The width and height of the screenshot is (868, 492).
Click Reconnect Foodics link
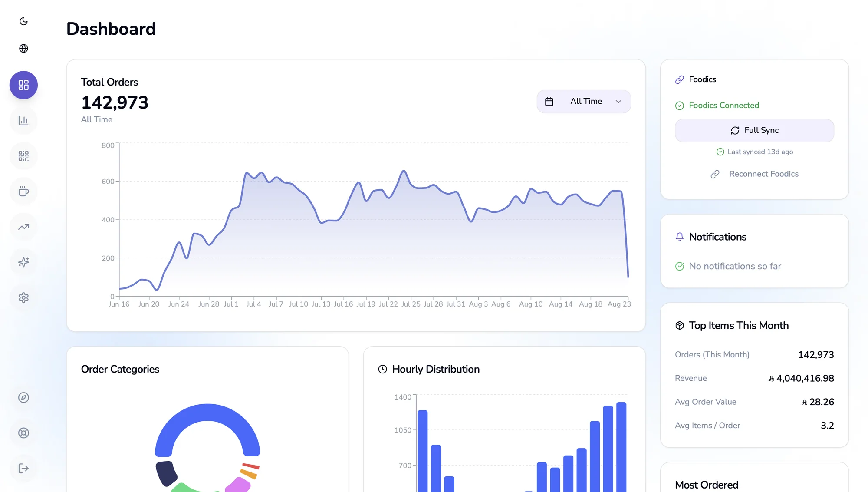click(754, 174)
